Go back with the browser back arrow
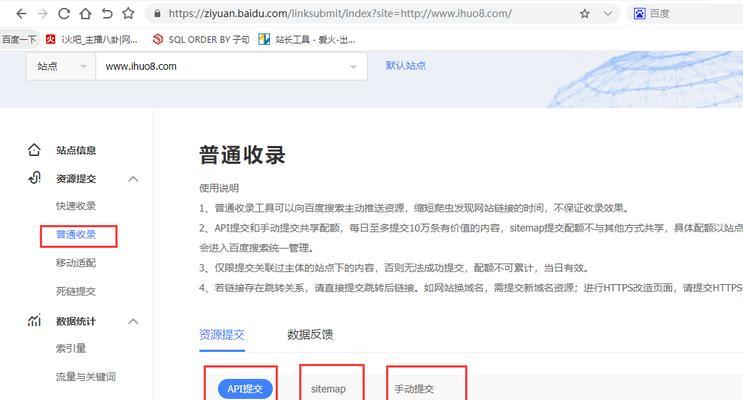743x400 pixels. [21, 14]
